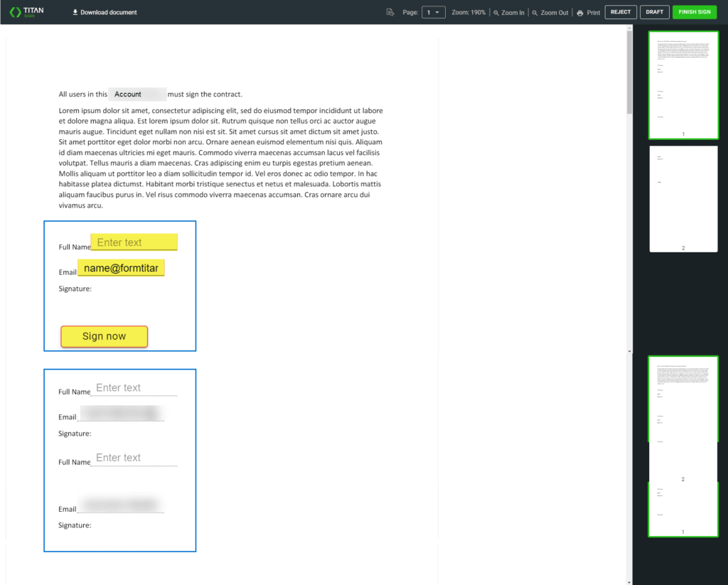Viewport: 728px width, 585px height.
Task: Click the REJECT button
Action: tap(620, 11)
